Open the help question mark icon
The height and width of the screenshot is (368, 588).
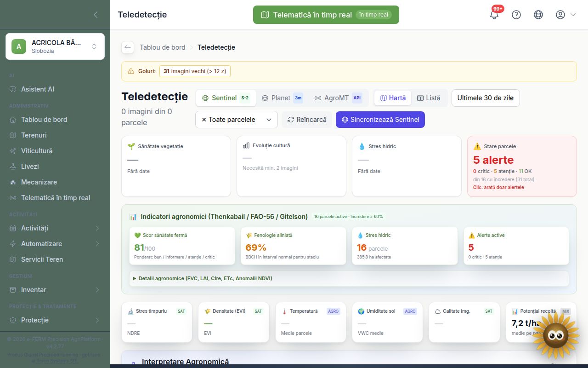pyautogui.click(x=516, y=15)
